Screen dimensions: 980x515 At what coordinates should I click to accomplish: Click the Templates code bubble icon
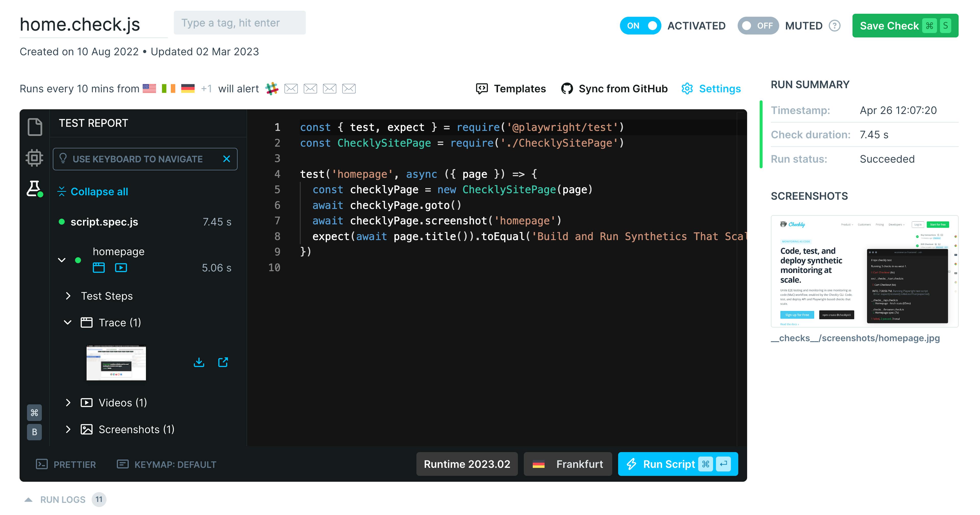[x=482, y=89]
